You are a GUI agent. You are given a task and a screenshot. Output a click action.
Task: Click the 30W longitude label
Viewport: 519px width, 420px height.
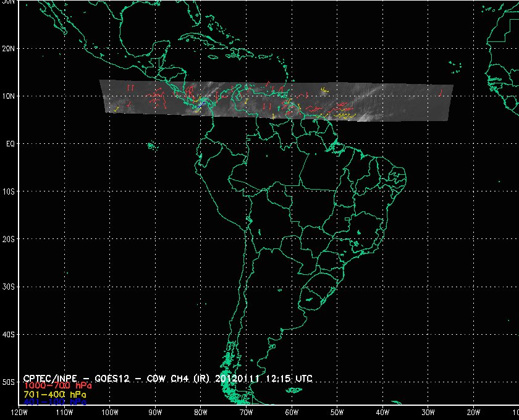coord(428,413)
